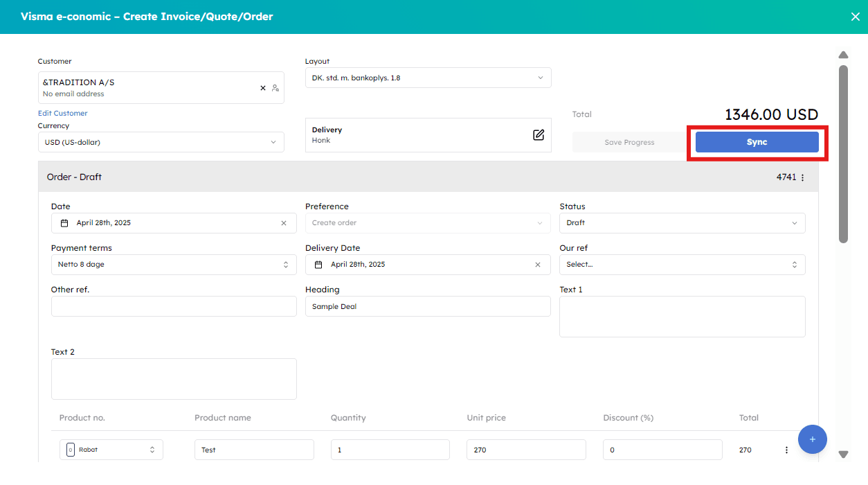868x485 pixels.
Task: Clear the Delivery Date value
Action: pyautogui.click(x=538, y=265)
